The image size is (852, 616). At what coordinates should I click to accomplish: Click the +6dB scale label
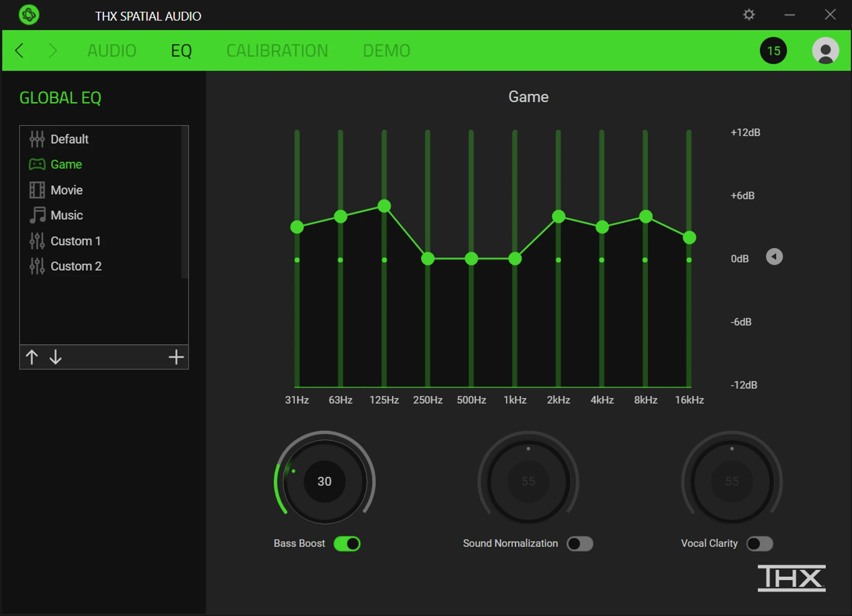point(743,195)
